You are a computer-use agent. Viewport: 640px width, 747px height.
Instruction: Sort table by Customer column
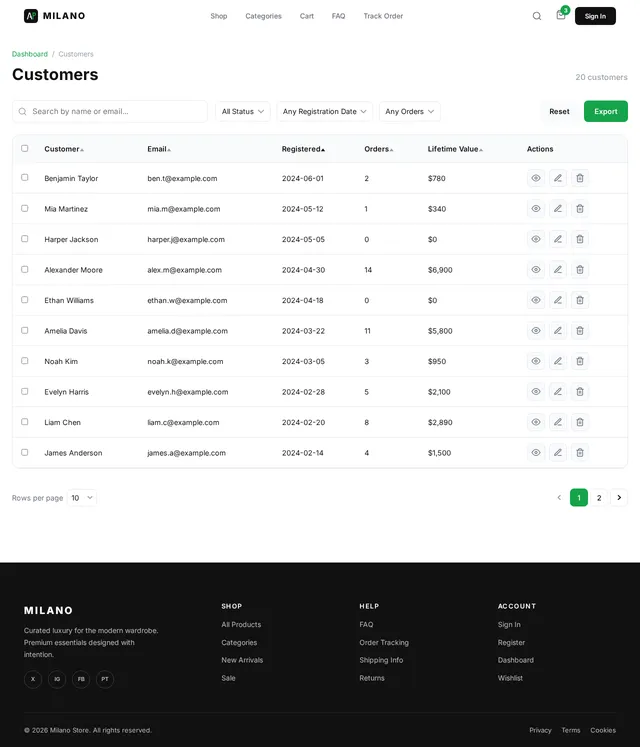(64, 149)
